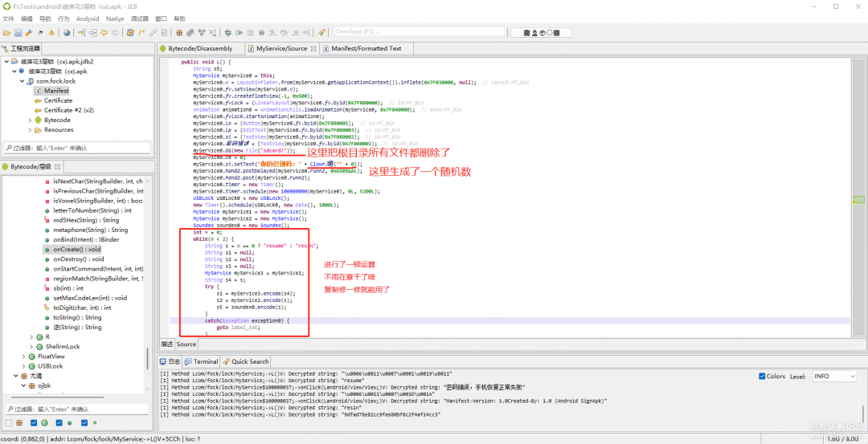868x444 pixels.
Task: Expand the ShellrmLock class node
Action: pos(31,347)
